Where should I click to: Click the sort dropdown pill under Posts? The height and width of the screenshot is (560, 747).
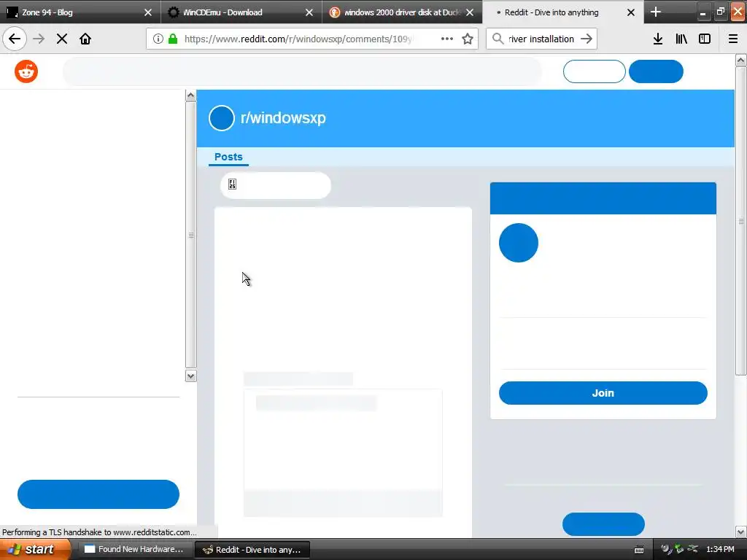tap(275, 185)
